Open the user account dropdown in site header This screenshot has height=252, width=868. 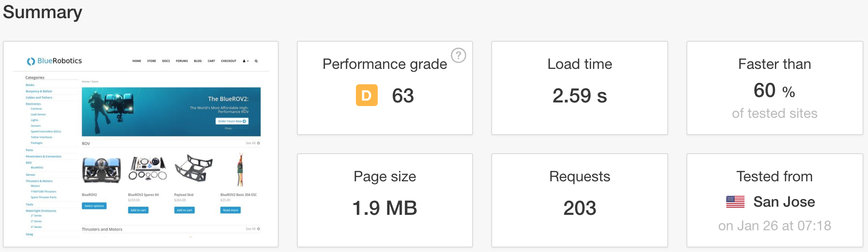pyautogui.click(x=246, y=61)
